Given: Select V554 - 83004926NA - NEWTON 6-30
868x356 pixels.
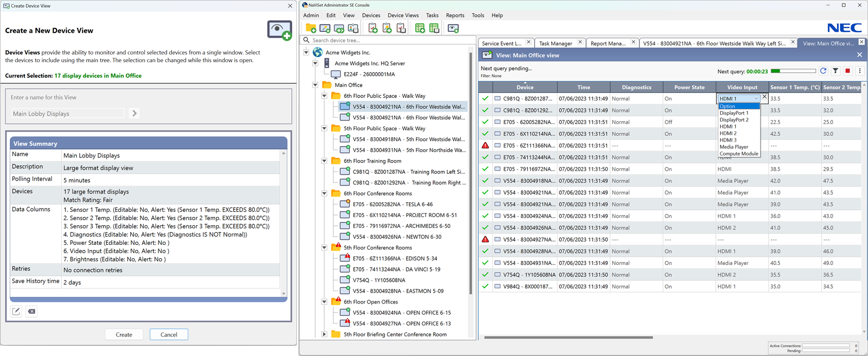Looking at the screenshot, I should coord(397,237).
